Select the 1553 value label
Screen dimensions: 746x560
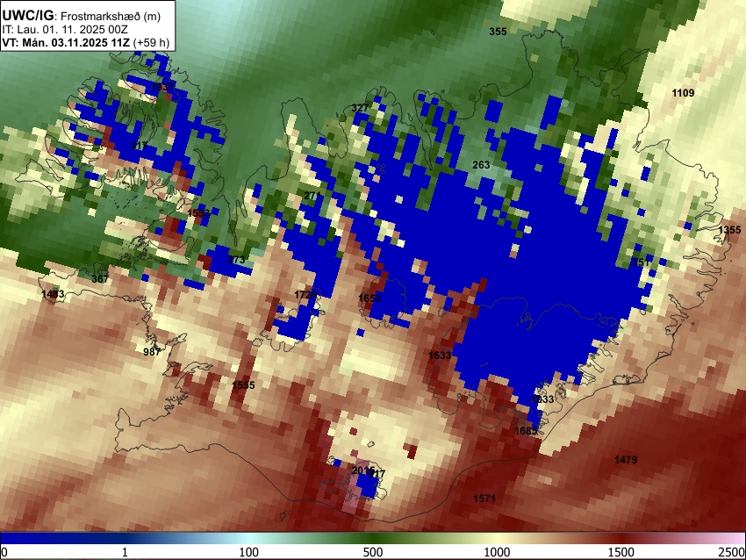[199, 212]
